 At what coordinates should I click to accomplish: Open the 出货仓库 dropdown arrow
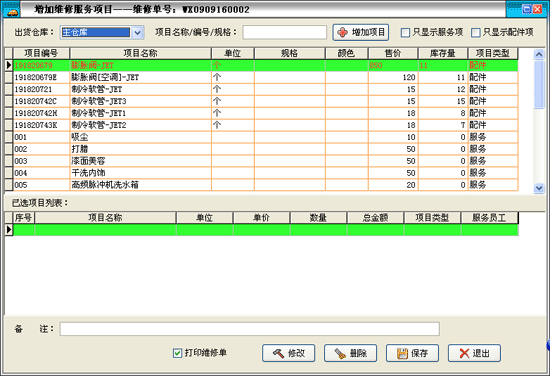coord(138,33)
